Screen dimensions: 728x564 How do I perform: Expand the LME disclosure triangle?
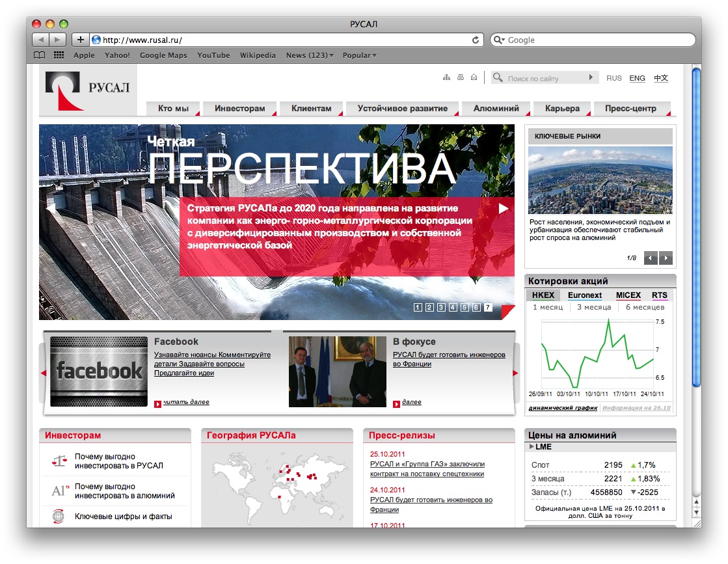pos(532,446)
